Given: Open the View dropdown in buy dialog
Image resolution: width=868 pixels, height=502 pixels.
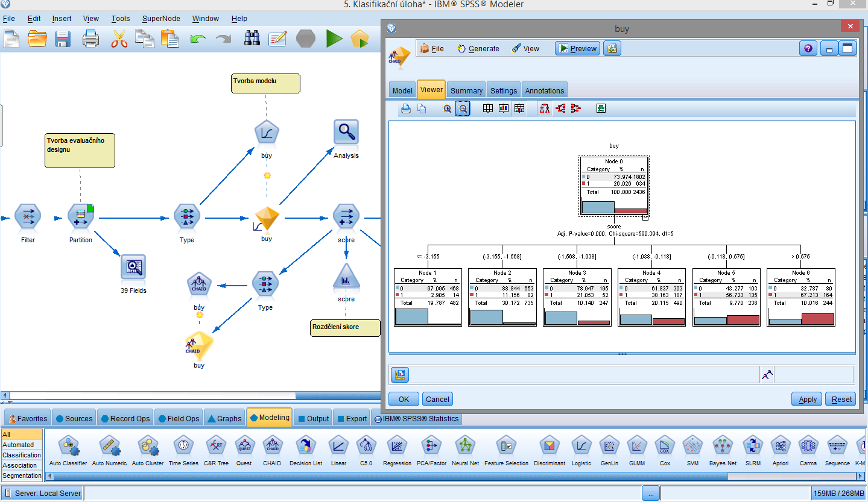Looking at the screenshot, I should click(525, 49).
